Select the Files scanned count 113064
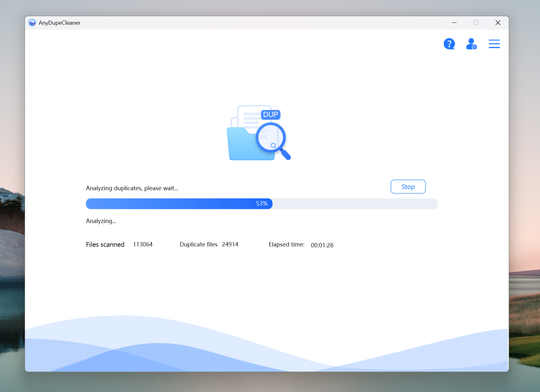The width and height of the screenshot is (540, 392). [x=143, y=244]
